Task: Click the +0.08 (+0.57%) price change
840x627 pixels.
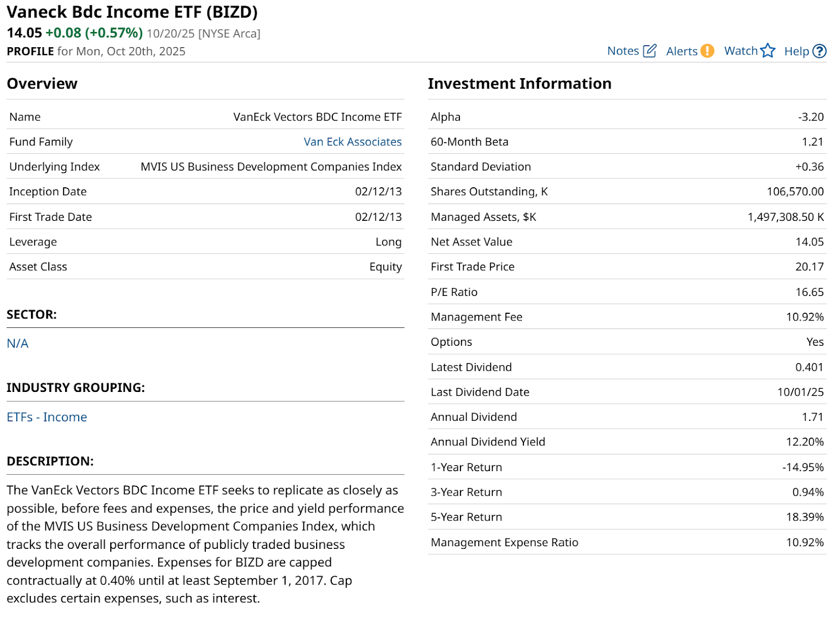Action: point(94,33)
